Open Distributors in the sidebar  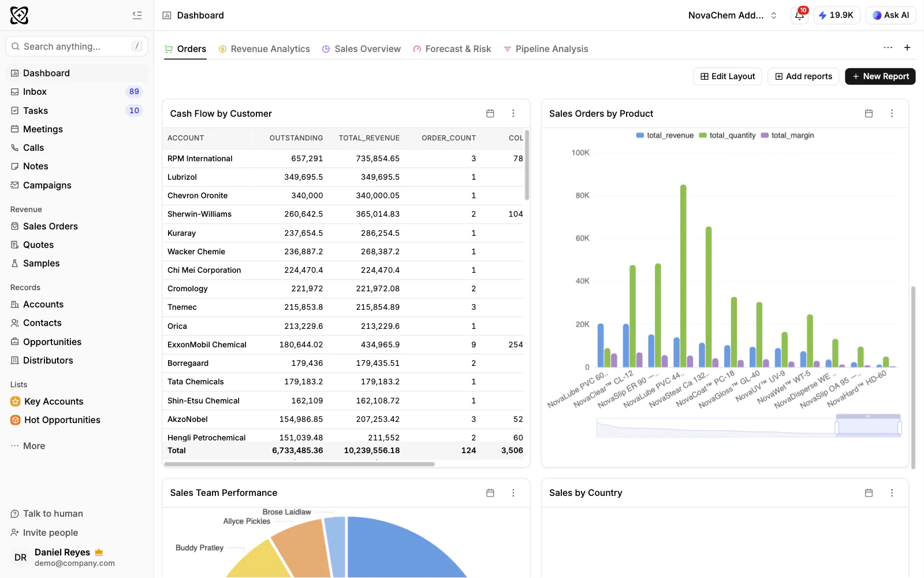pos(76,361)
